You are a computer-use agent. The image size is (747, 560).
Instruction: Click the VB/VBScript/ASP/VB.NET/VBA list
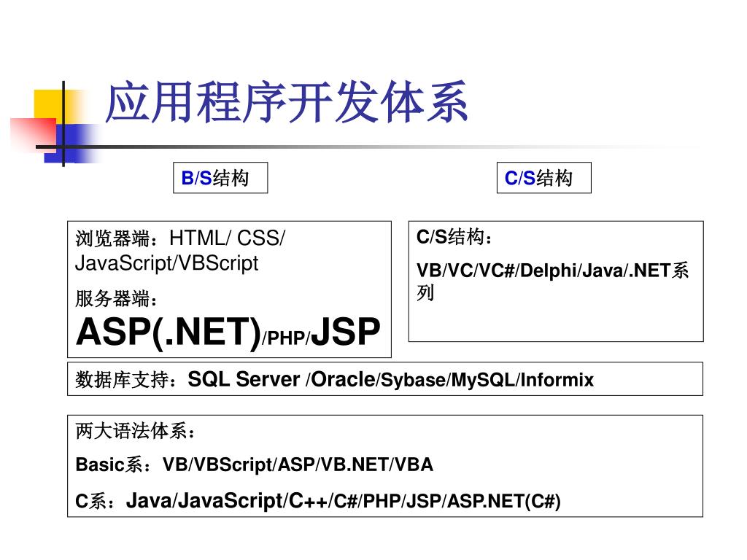(x=298, y=464)
